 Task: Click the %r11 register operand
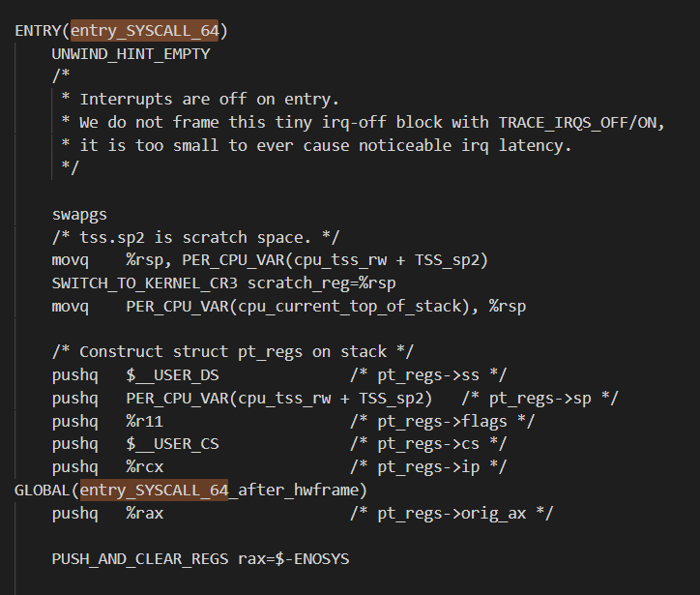click(x=145, y=421)
